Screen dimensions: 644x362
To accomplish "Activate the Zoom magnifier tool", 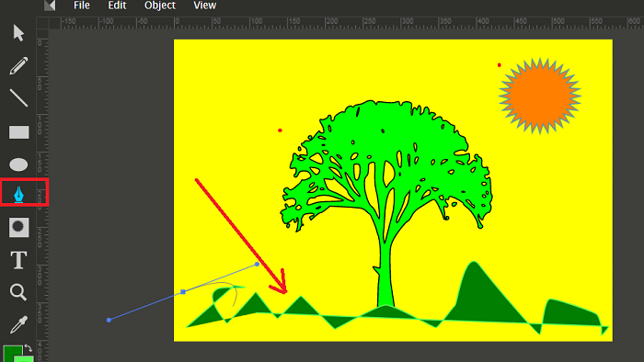I will pyautogui.click(x=18, y=292).
